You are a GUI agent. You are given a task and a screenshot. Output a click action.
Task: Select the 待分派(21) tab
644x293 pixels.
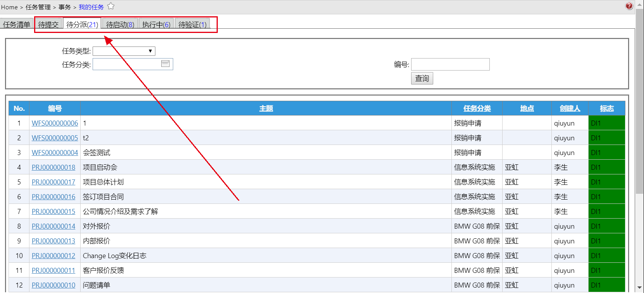pos(82,24)
